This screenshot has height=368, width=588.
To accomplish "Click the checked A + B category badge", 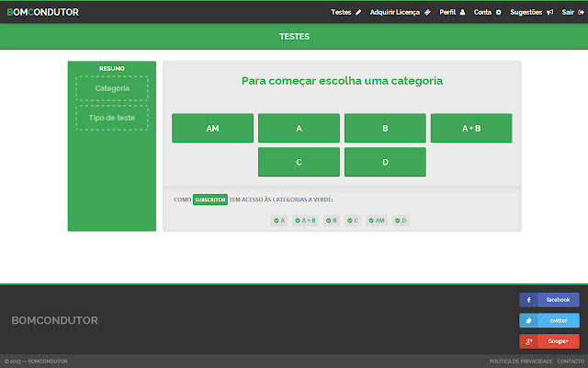I will coord(305,220).
